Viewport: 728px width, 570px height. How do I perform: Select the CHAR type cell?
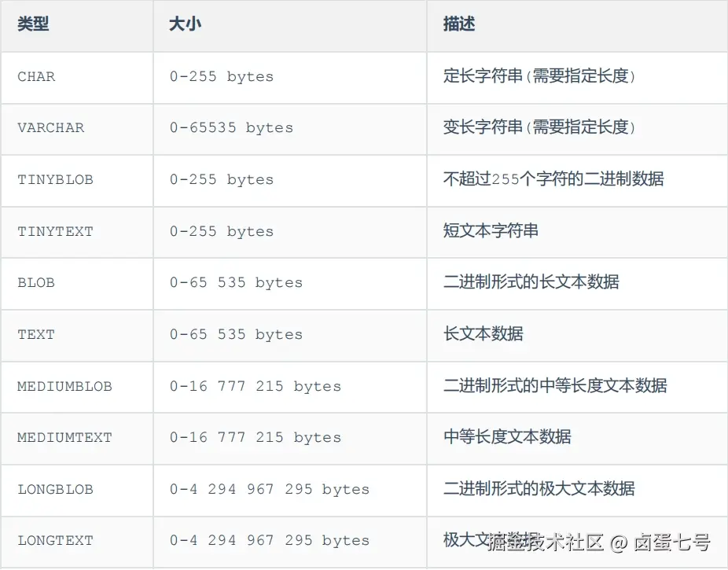35,77
